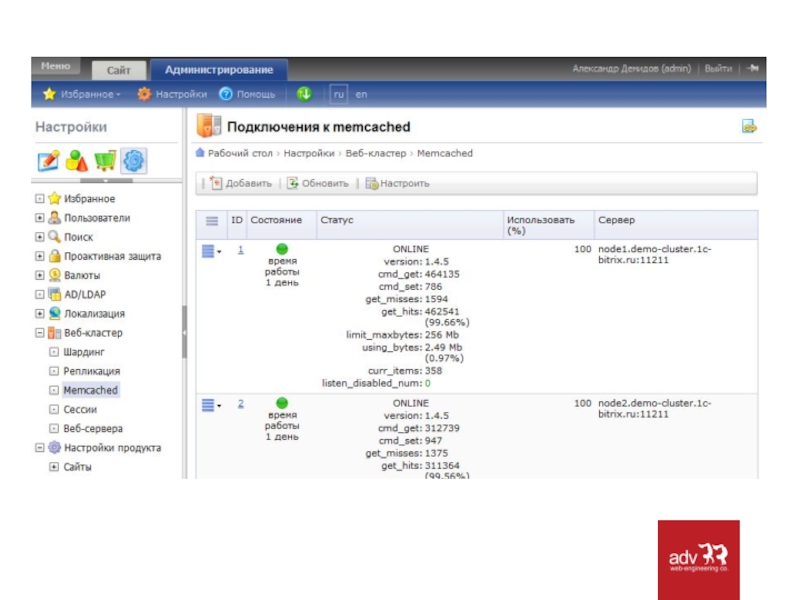Click the gear icon beside top Настройки

[x=144, y=94]
